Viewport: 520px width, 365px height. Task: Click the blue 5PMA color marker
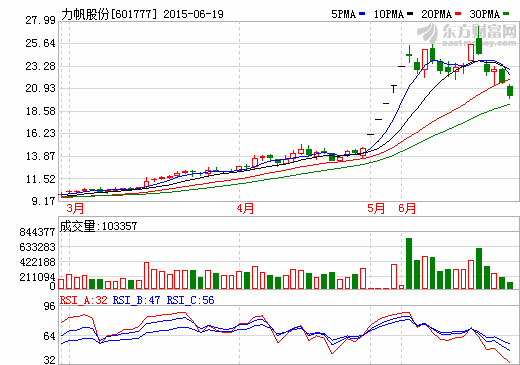click(362, 14)
